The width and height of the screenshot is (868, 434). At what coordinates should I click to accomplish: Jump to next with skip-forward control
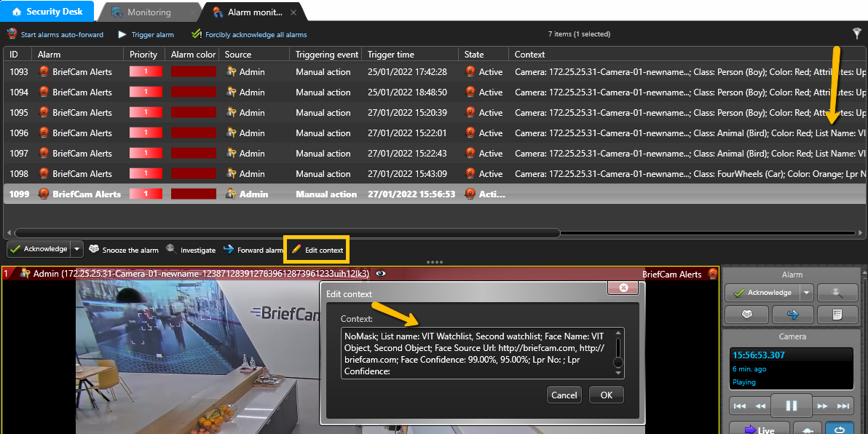843,406
